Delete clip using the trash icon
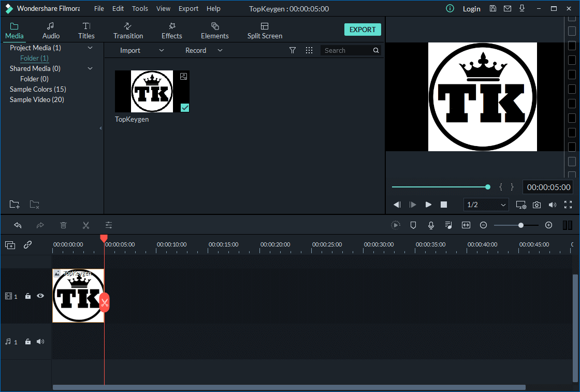 click(x=63, y=225)
